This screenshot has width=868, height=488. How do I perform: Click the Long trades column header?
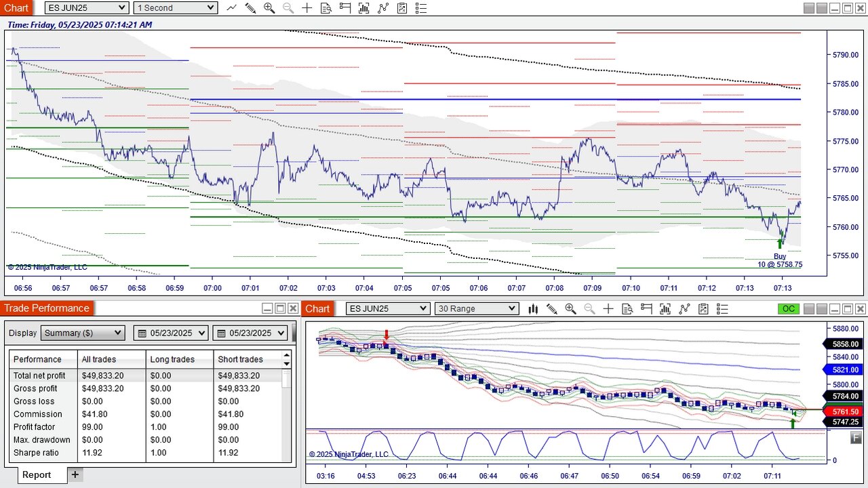coord(180,359)
